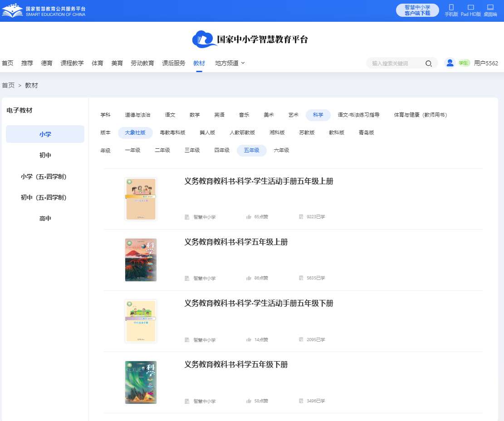Select 小学 in the left sidebar
The image size is (504, 421).
click(45, 134)
